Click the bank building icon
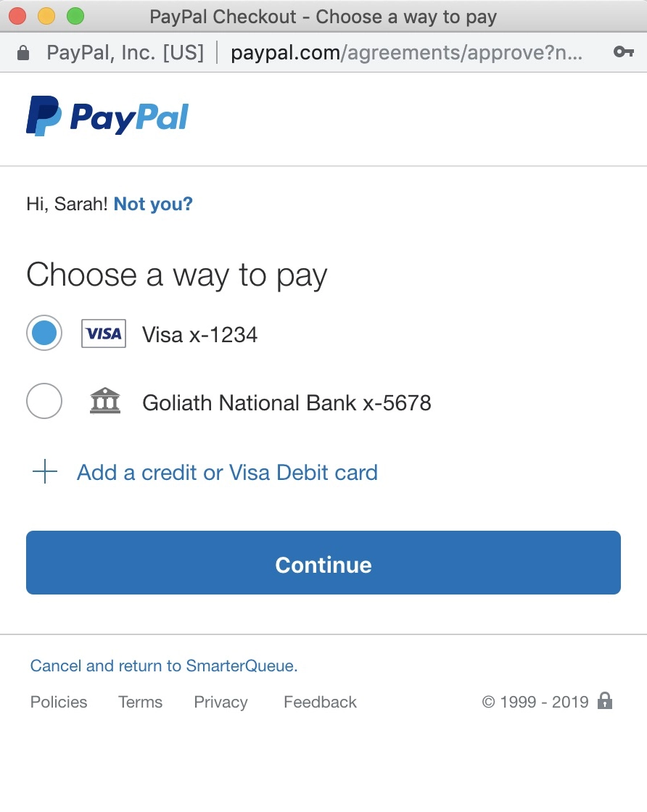This screenshot has height=812, width=647. coord(105,401)
